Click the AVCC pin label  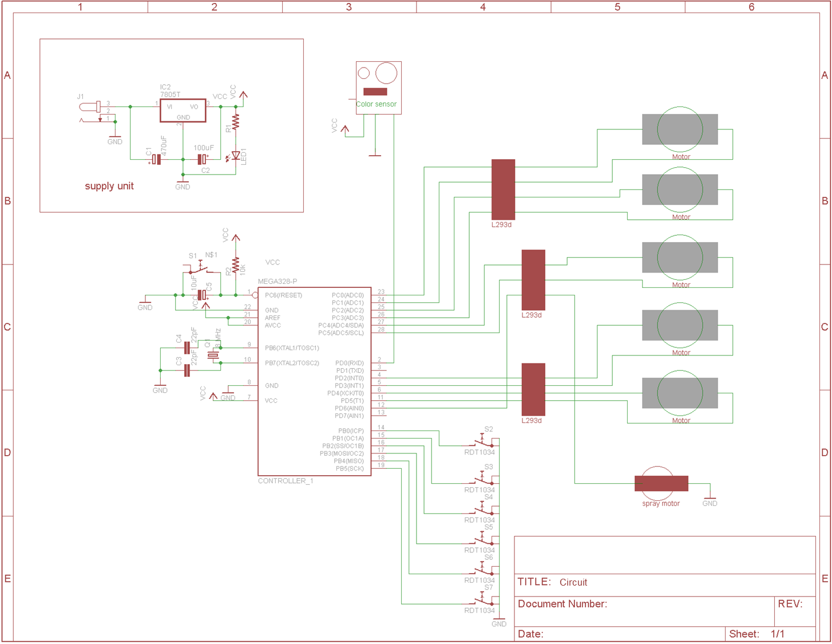tap(273, 325)
